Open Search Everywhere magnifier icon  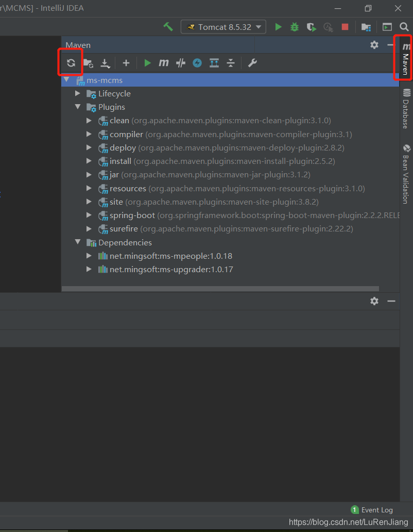(404, 27)
